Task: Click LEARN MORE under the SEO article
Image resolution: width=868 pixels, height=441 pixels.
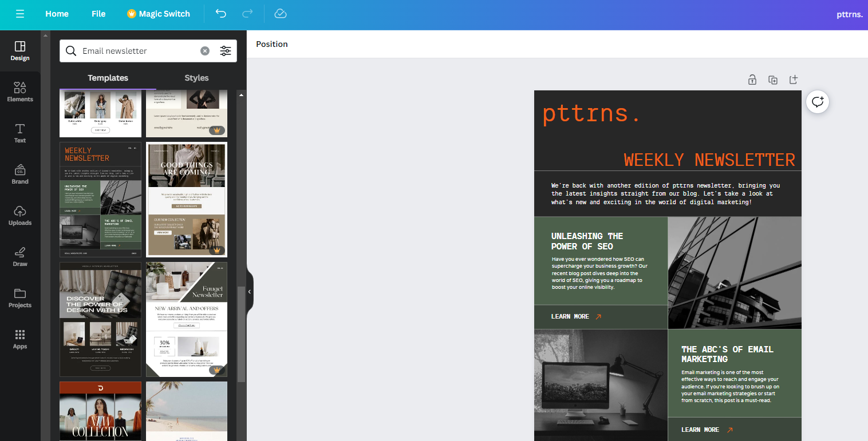Action: pos(576,316)
